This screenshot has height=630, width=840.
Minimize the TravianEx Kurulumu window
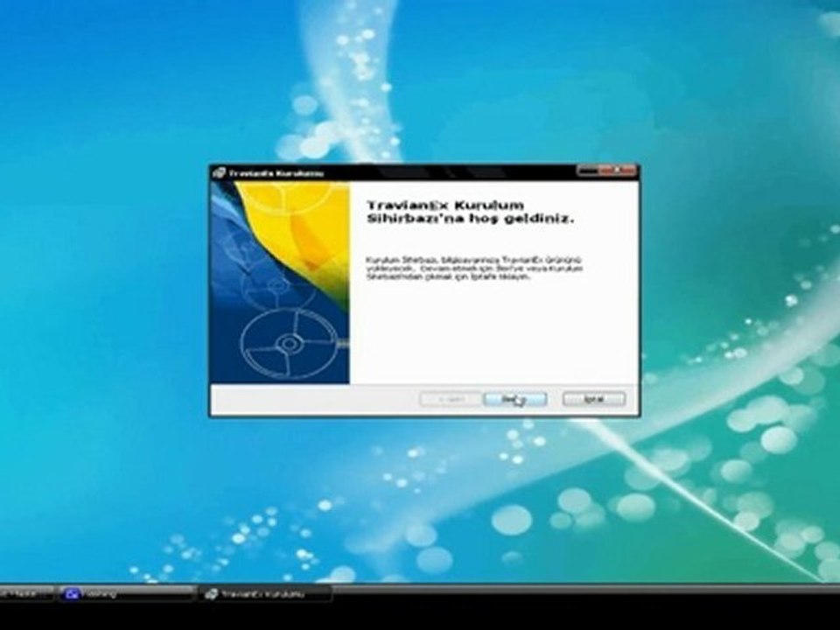coord(587,171)
